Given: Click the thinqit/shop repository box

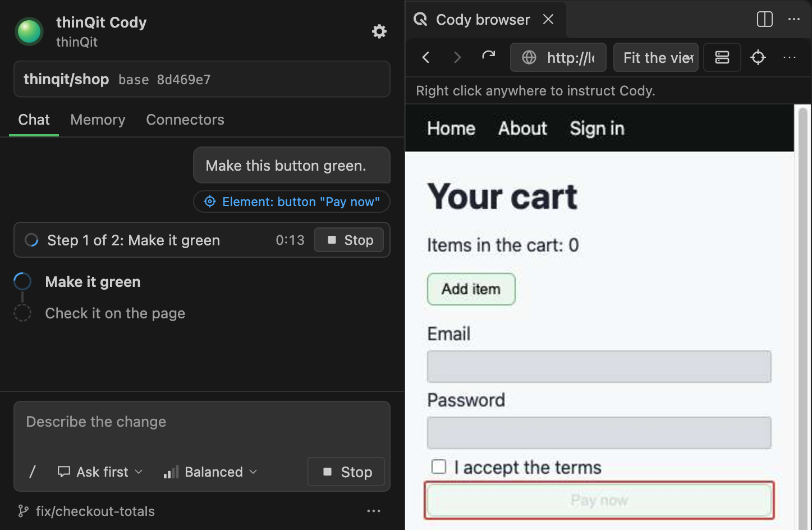Looking at the screenshot, I should click(x=202, y=79).
